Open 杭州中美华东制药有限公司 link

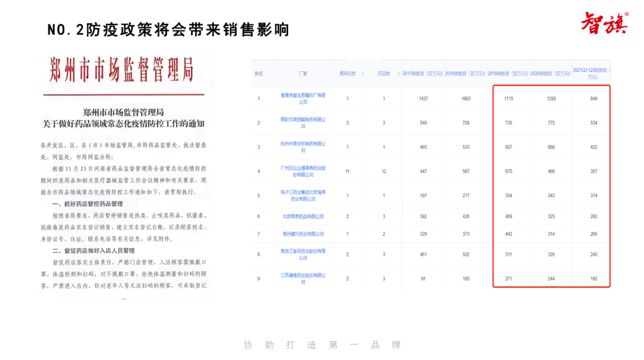[303, 147]
